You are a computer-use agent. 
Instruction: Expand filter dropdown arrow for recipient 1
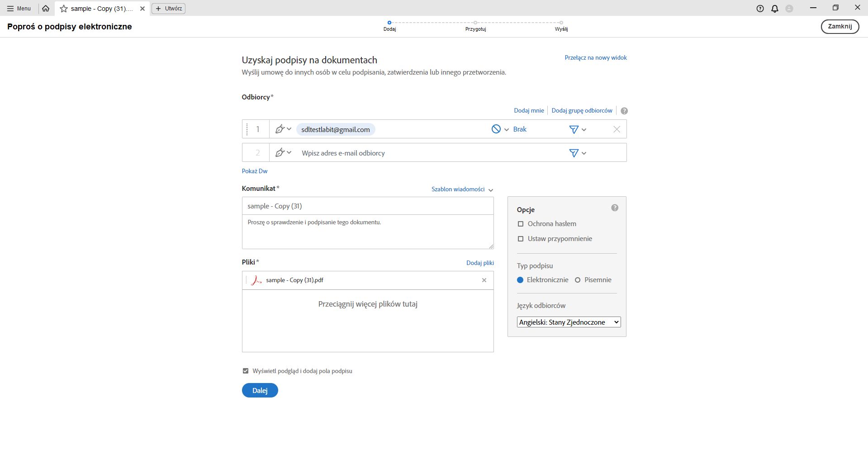tap(584, 130)
